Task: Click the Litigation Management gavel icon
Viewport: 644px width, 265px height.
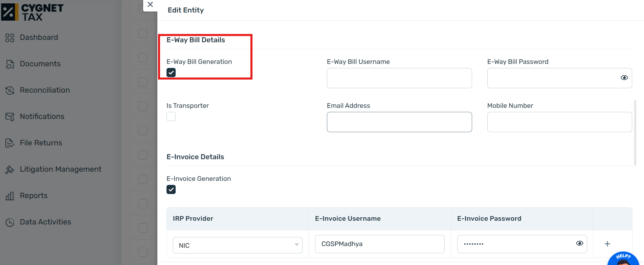Action: point(10,170)
